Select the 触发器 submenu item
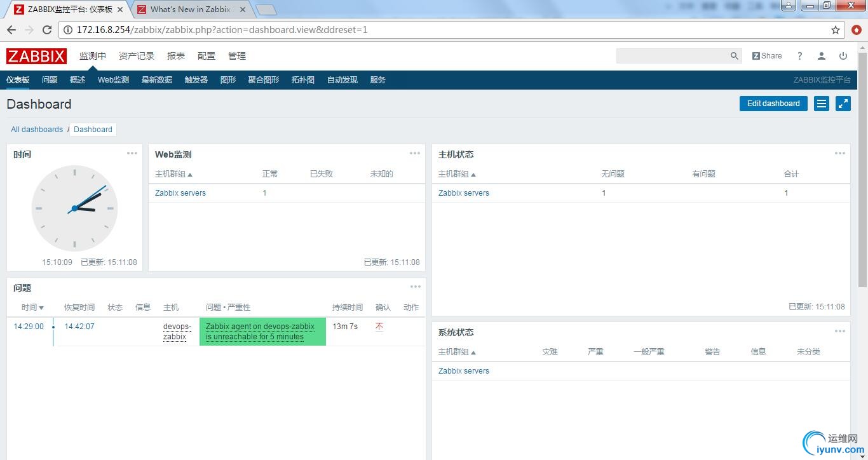This screenshot has width=868, height=460. pos(196,80)
